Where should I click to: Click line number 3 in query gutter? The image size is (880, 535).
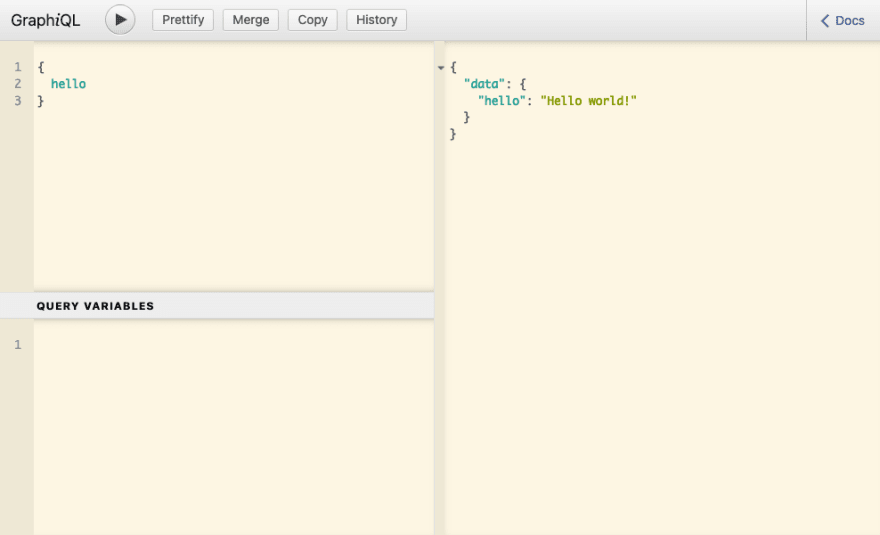(x=18, y=100)
